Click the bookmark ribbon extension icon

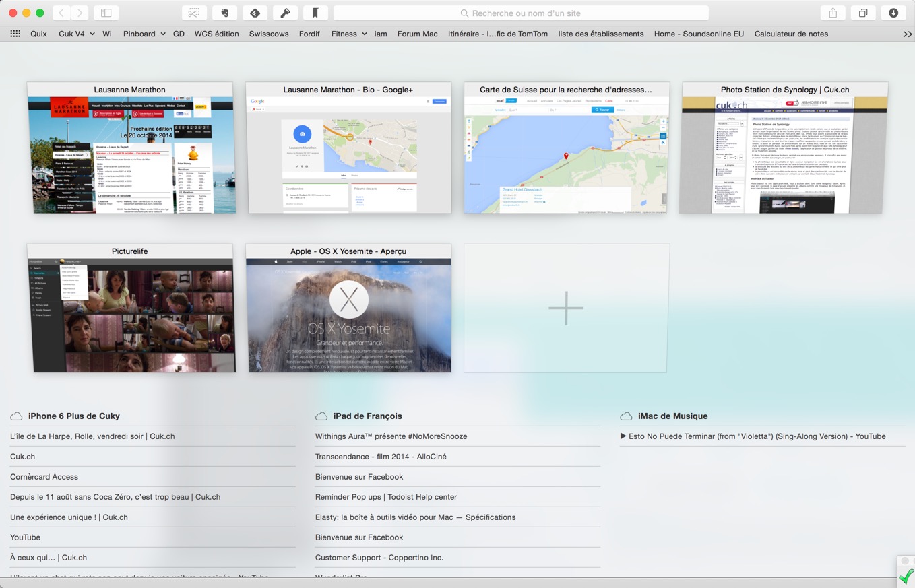point(315,13)
